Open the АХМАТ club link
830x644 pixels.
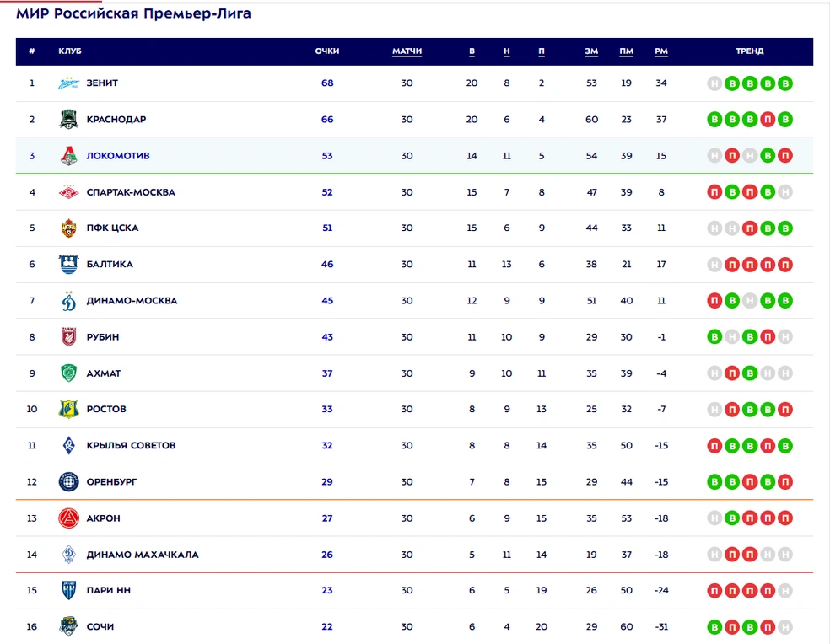[104, 373]
